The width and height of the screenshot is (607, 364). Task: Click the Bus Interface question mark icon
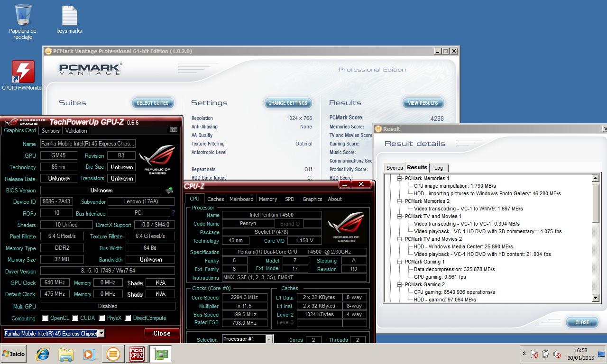click(x=173, y=213)
